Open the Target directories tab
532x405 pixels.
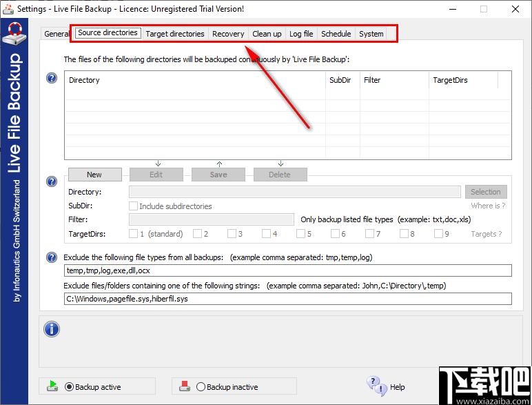tap(175, 34)
